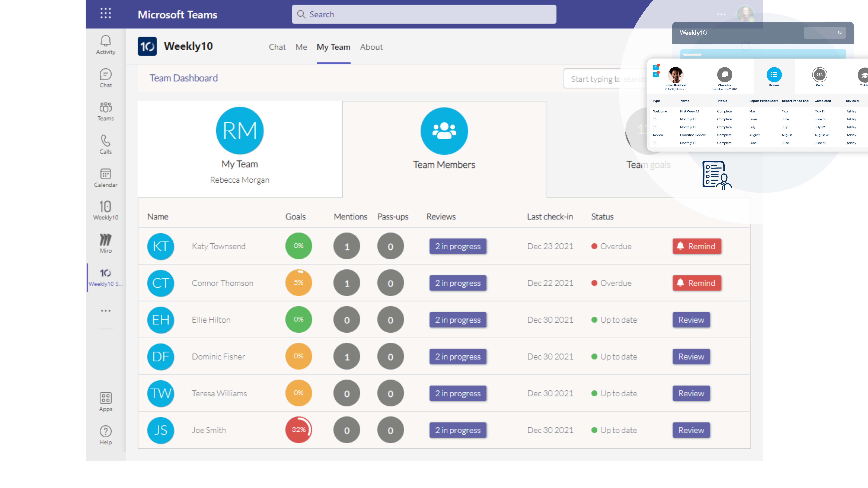Screen dimensions: 868x488
Task: Go to Teams in the sidebar
Action: coord(105,111)
